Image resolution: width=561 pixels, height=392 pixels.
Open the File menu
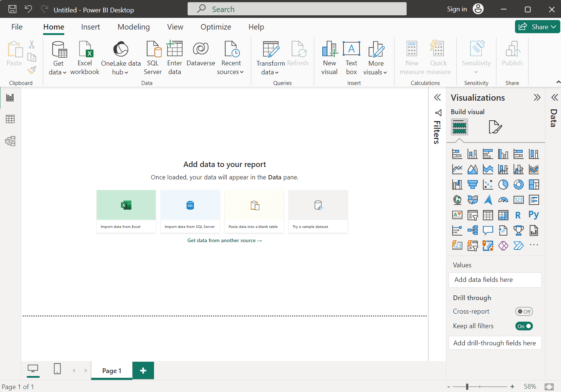pos(17,27)
